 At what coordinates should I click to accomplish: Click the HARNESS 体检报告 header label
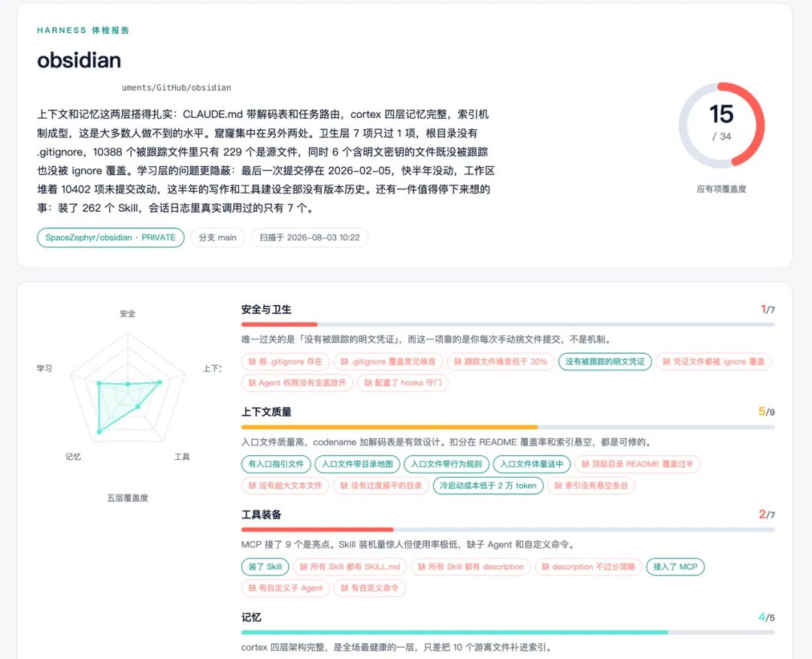tap(83, 30)
